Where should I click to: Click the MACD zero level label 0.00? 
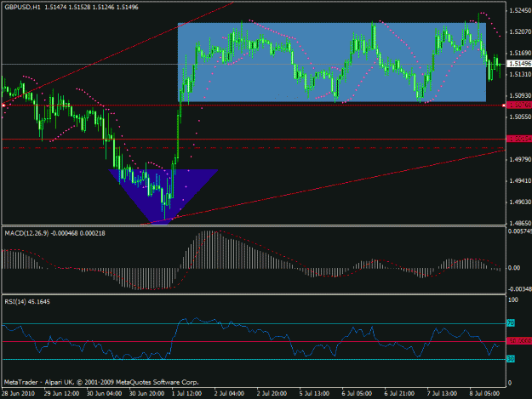pyautogui.click(x=514, y=268)
